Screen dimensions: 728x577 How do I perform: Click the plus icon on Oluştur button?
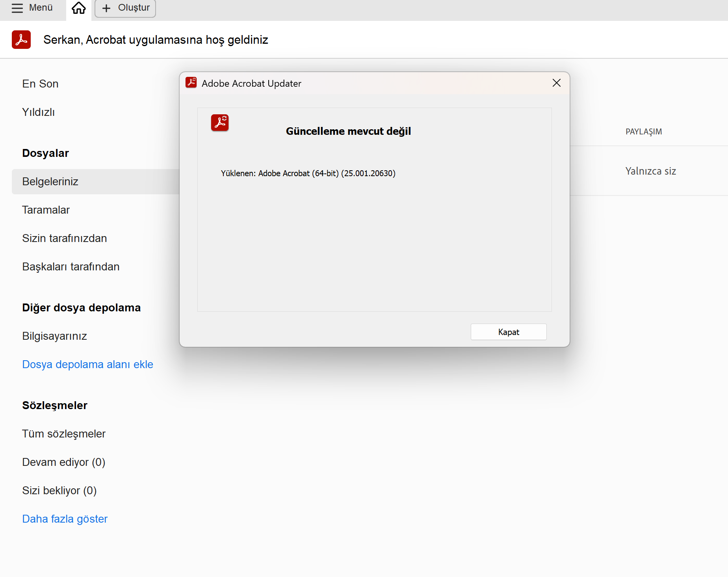pos(106,8)
